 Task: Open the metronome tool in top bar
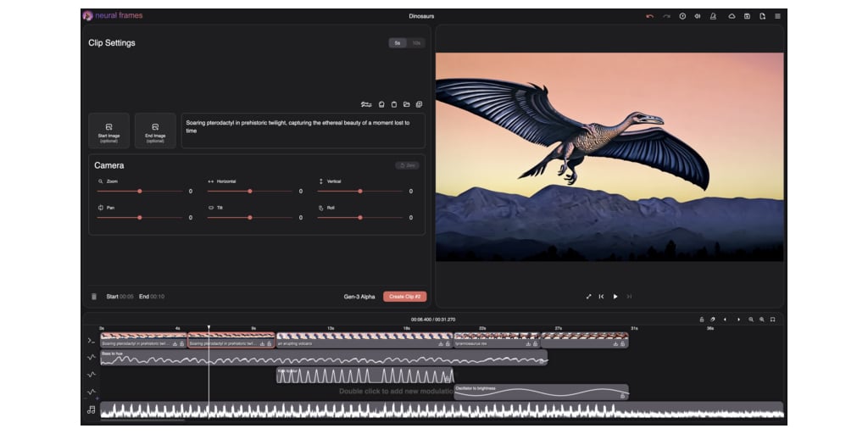point(713,16)
